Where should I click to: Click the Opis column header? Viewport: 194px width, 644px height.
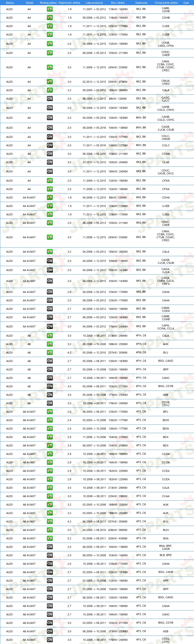tap(186, 3)
